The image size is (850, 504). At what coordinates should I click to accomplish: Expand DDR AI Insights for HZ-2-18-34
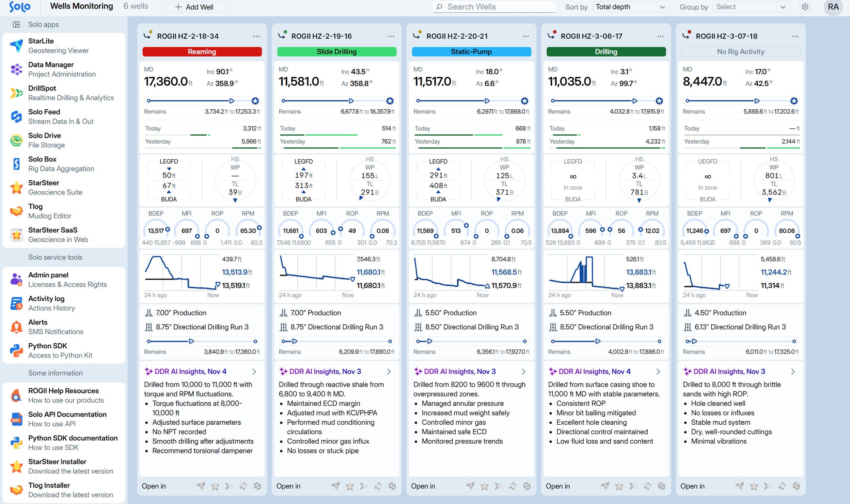click(254, 372)
